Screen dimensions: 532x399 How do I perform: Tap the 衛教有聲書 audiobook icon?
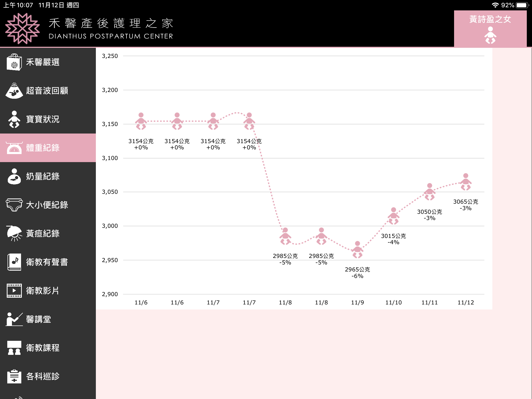[x=14, y=262]
